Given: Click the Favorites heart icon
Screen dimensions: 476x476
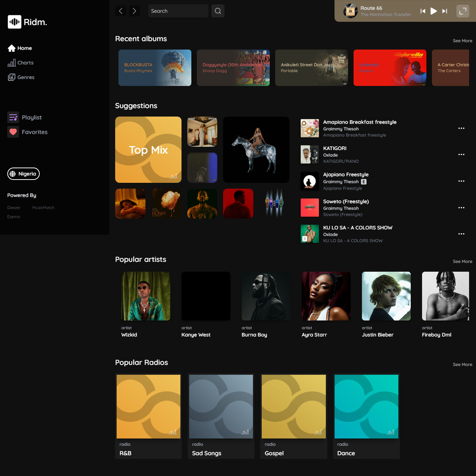Looking at the screenshot, I should [x=13, y=132].
